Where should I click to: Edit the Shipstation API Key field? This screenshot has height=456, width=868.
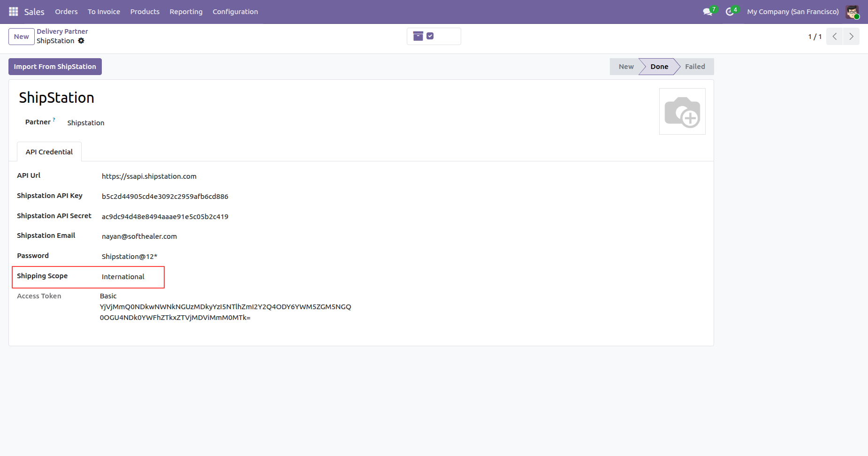pyautogui.click(x=165, y=197)
